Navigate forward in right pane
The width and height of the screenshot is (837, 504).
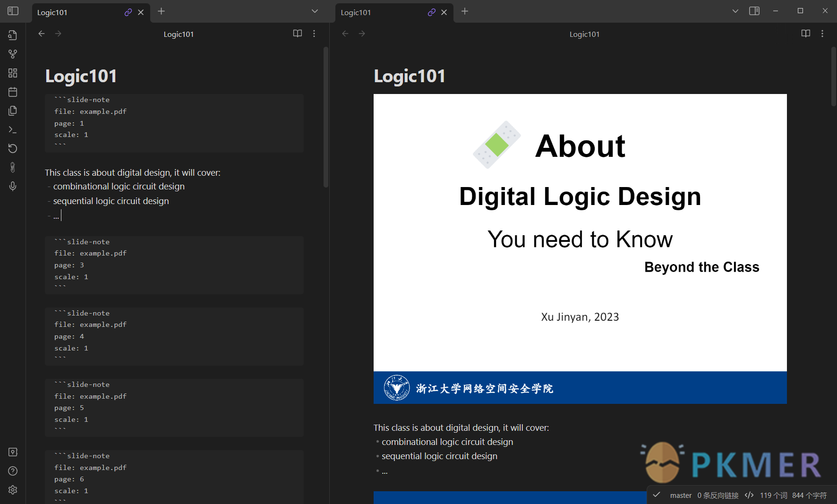[362, 34]
